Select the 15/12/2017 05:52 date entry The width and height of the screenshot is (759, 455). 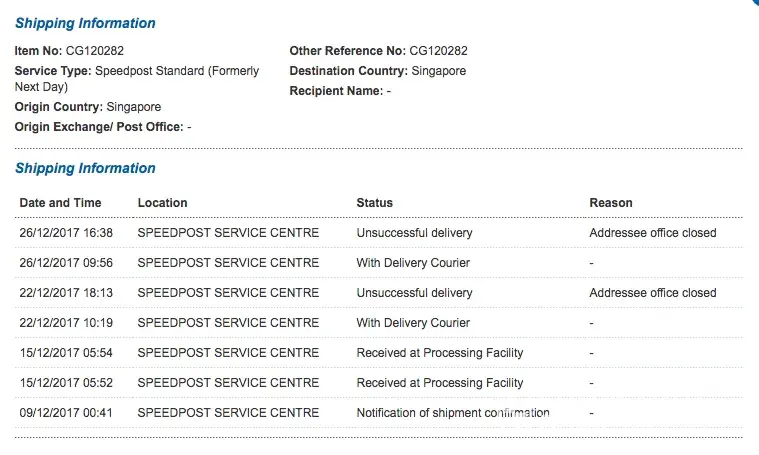[66, 383]
